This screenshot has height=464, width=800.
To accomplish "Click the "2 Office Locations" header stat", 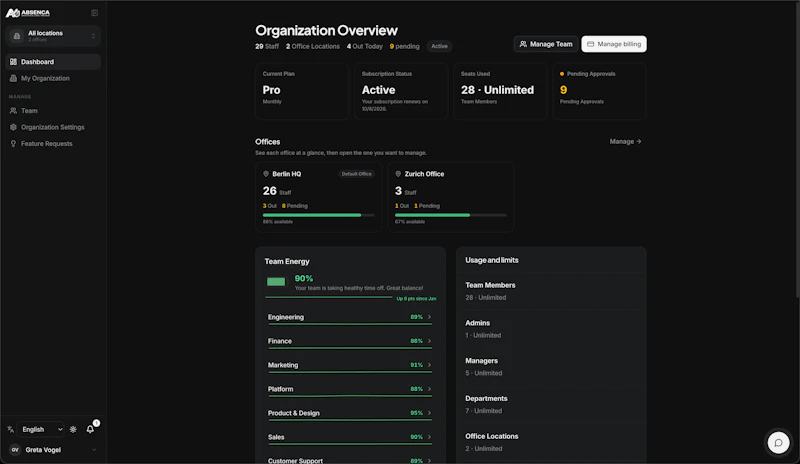I will click(312, 46).
